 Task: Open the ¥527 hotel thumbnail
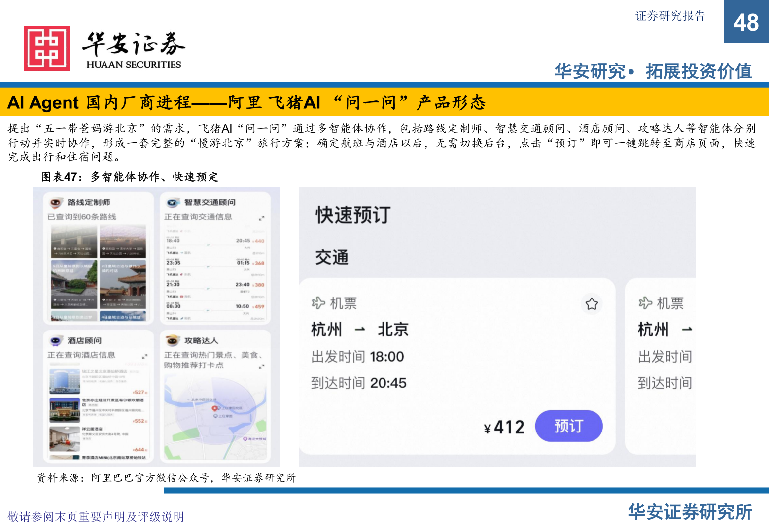(65, 381)
